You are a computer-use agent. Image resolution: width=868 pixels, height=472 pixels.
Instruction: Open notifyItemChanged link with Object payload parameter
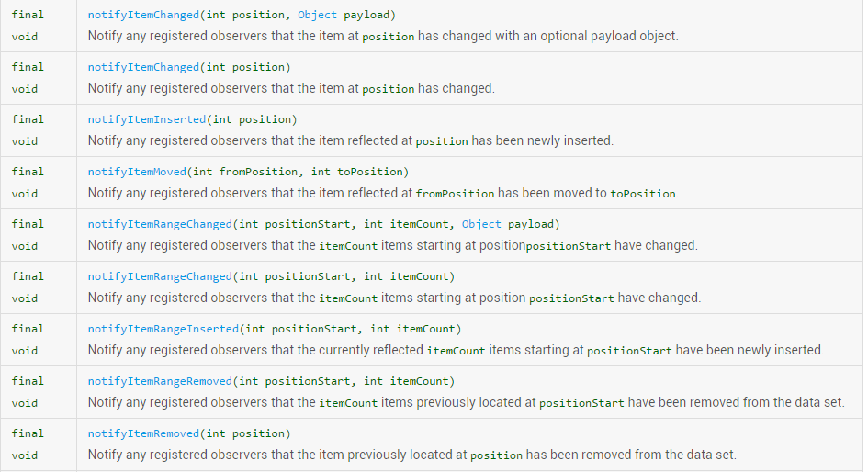pos(144,16)
